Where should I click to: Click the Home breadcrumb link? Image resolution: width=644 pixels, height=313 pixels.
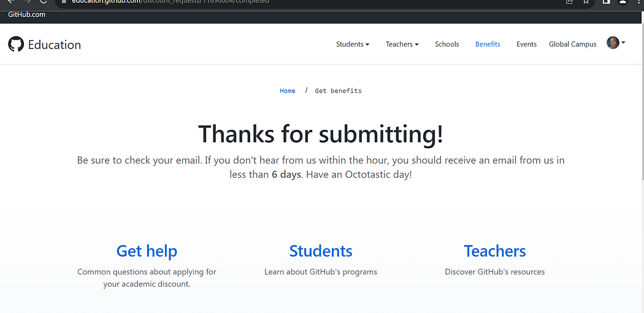288,91
